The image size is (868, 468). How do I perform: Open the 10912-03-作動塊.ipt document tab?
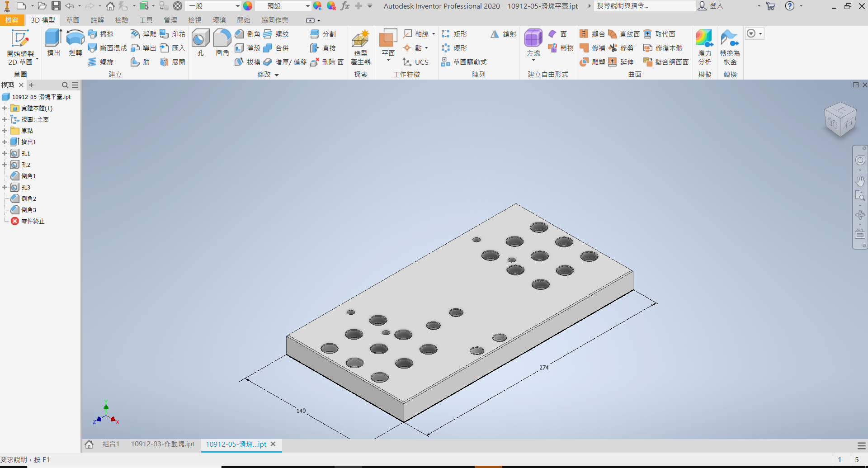[163, 444]
